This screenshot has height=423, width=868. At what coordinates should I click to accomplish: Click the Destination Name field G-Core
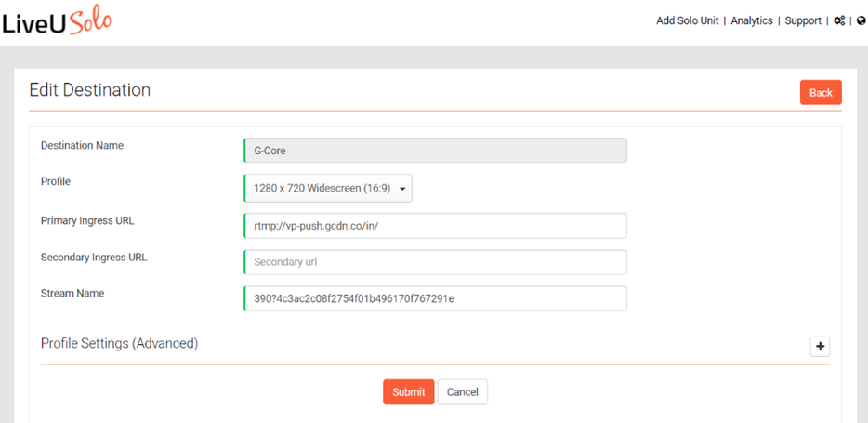(435, 151)
